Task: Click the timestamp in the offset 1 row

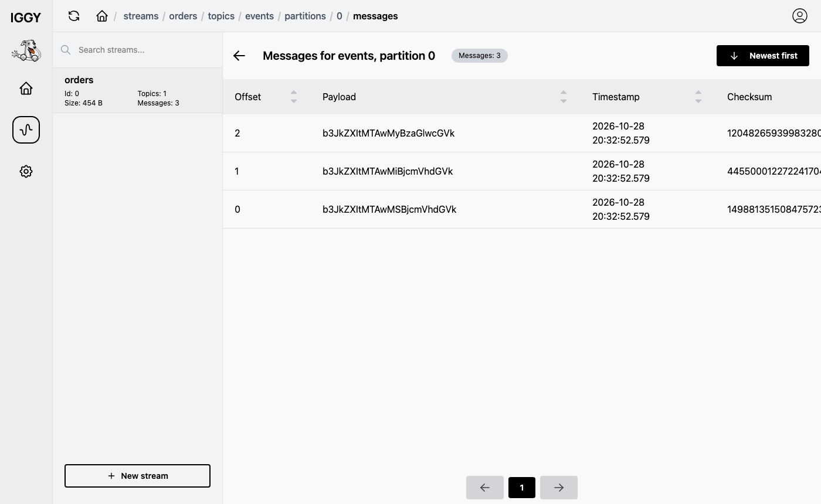Action: coord(621,171)
